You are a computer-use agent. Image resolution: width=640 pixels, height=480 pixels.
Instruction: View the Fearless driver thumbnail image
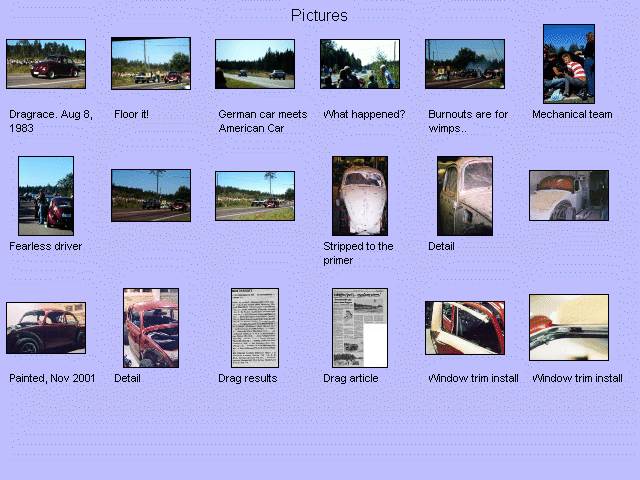click(x=46, y=195)
